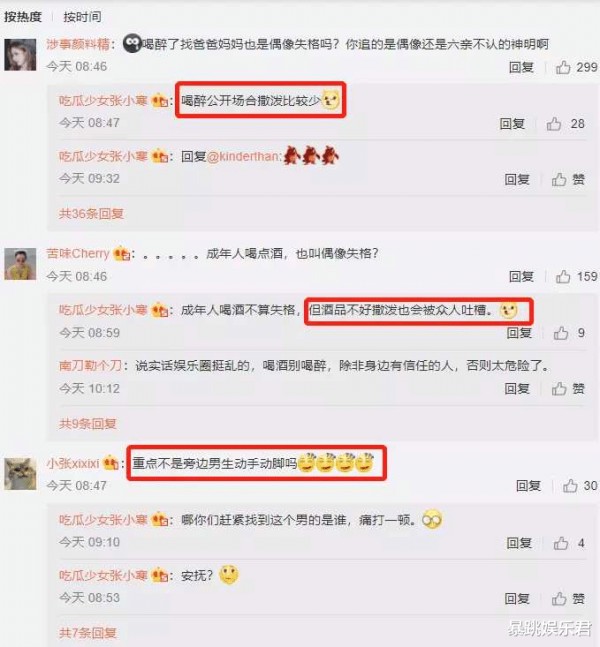This screenshot has width=600, height=647.
Task: Expand 共7条回复 replies
Action: pyautogui.click(x=87, y=632)
